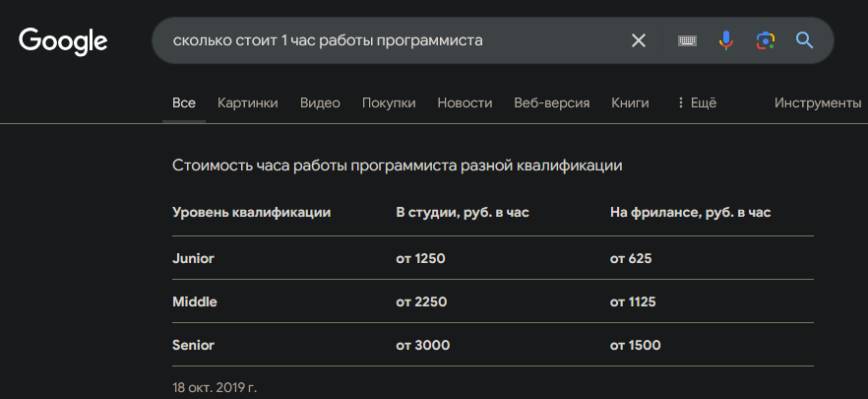Viewport: 868px width, 399px height.
Task: Select the Все results tab
Action: click(x=184, y=103)
